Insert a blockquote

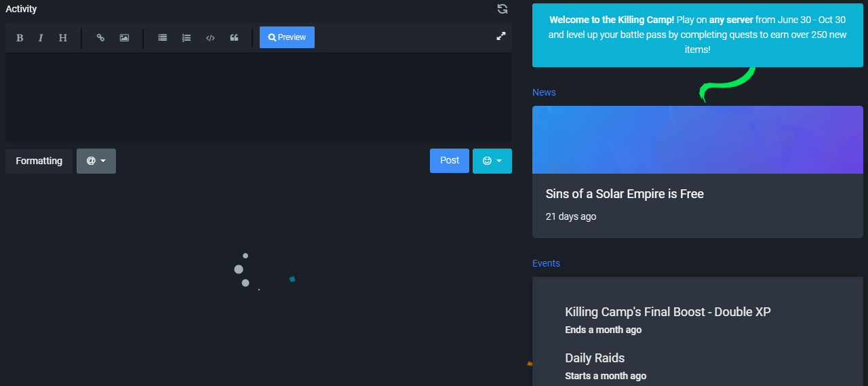[234, 38]
